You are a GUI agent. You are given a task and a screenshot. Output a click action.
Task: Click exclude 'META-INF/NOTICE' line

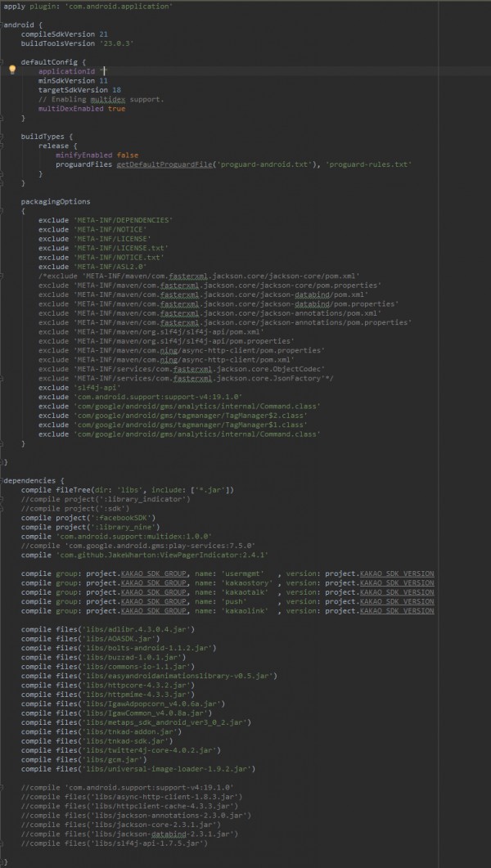coord(92,229)
